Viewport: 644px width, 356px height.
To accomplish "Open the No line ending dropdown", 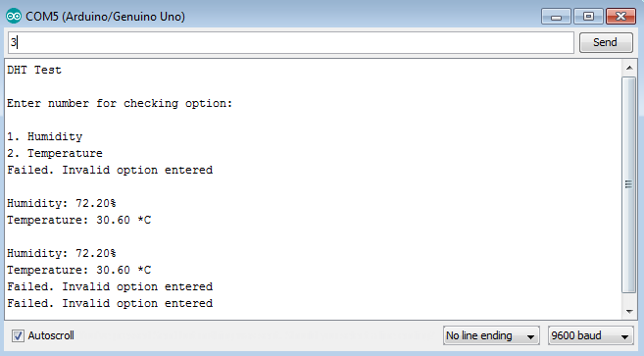I will point(491,335).
